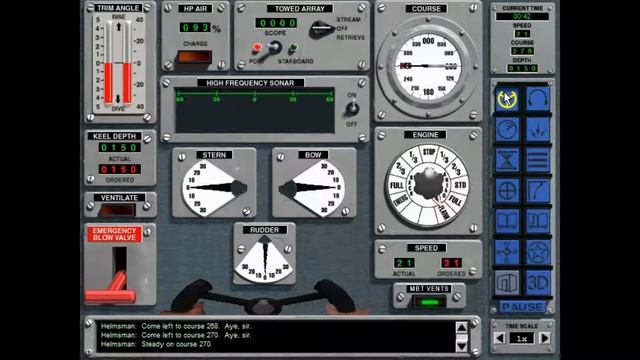Click the status panel depth value 0150

pyautogui.click(x=522, y=68)
